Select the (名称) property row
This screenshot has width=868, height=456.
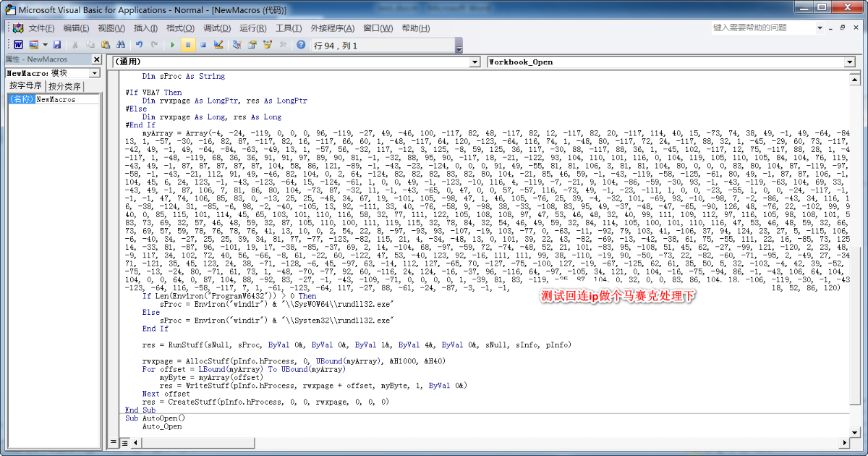point(20,99)
